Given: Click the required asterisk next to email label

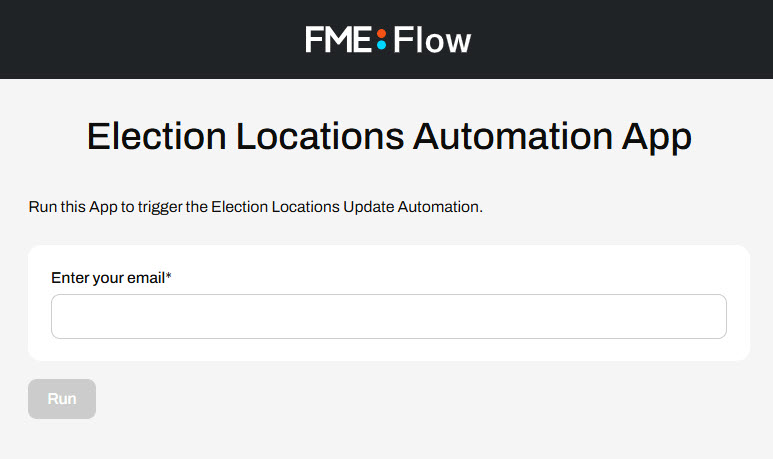Looking at the screenshot, I should click(x=168, y=276).
